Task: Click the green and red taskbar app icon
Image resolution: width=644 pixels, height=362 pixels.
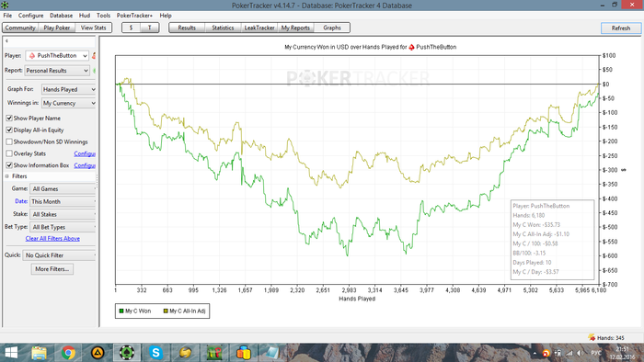Action: click(x=214, y=353)
